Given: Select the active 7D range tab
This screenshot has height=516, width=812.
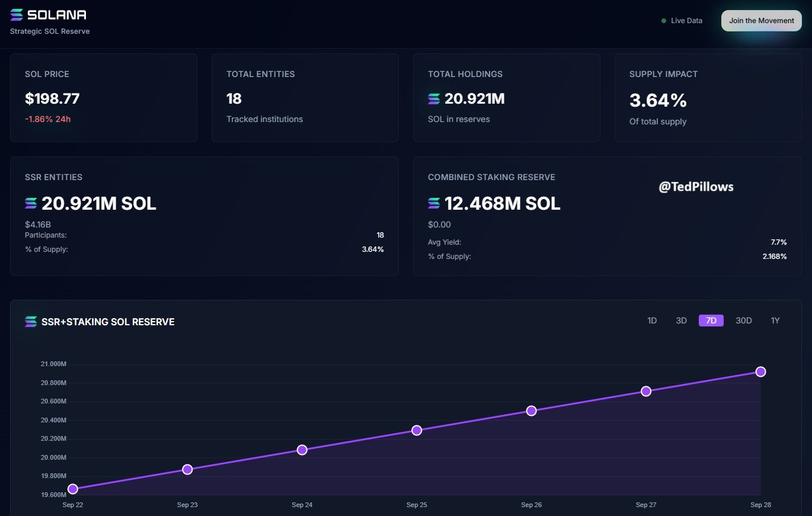Looking at the screenshot, I should coord(711,321).
